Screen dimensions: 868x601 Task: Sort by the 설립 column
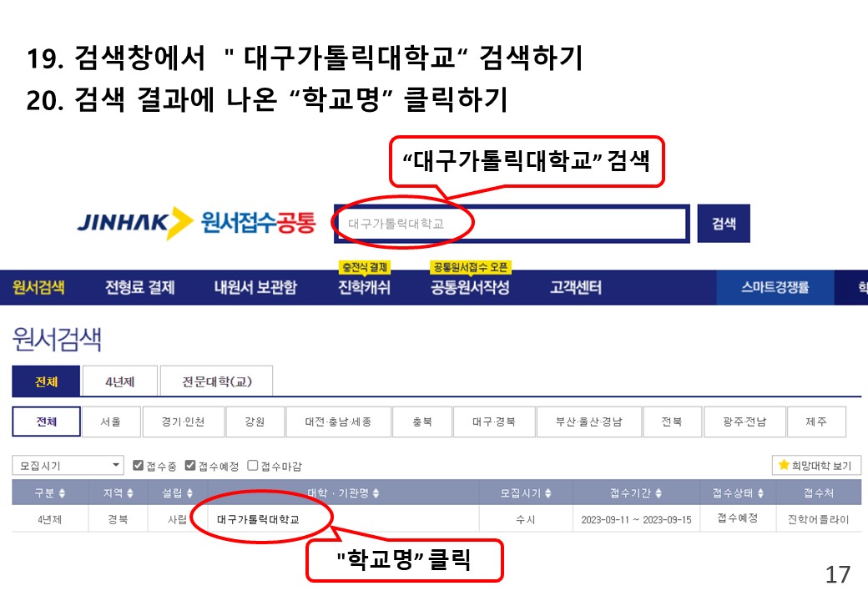pos(177,492)
